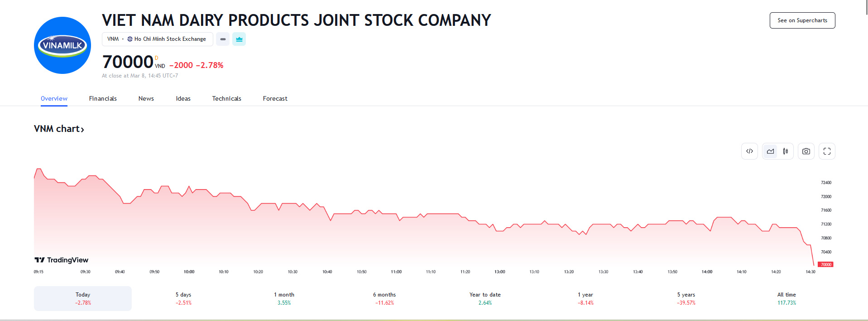Image resolution: width=868 pixels, height=321 pixels.
Task: Open the Financials tab
Action: pos(103,98)
